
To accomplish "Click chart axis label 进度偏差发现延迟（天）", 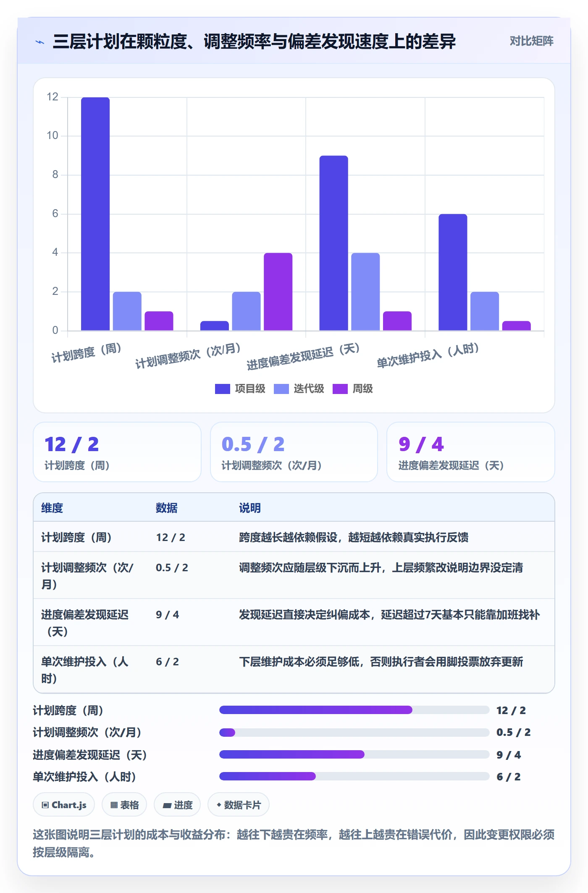I will pyautogui.click(x=303, y=357).
